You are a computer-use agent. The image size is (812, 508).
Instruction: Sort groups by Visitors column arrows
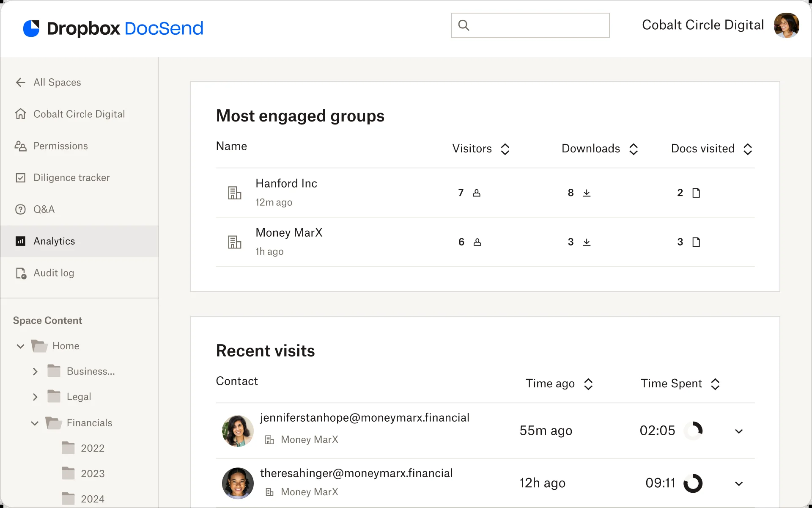click(x=505, y=149)
